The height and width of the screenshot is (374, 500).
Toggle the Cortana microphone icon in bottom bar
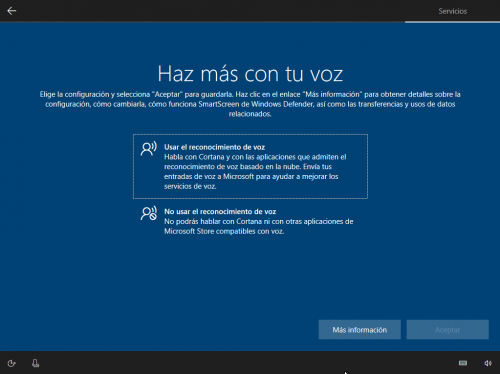point(35,363)
